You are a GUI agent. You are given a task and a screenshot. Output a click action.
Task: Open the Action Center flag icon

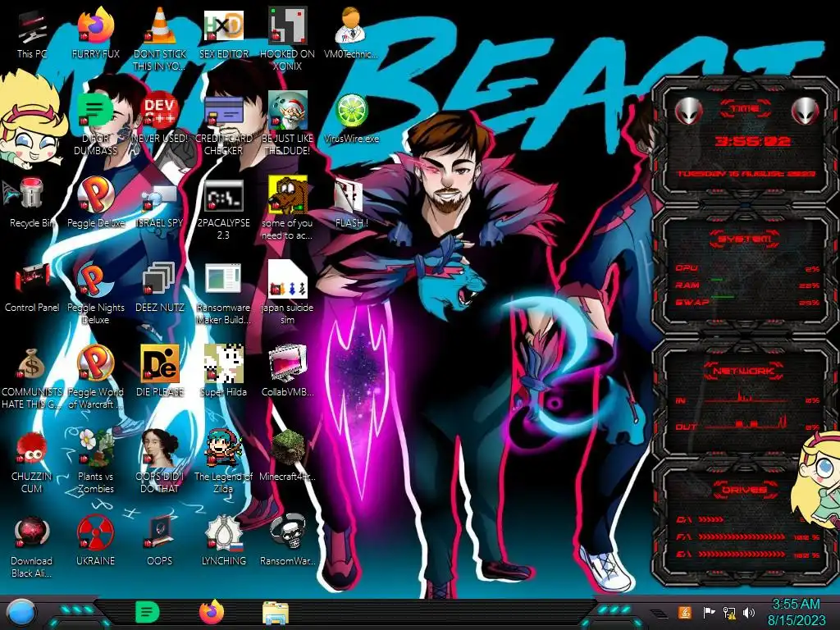[709, 612]
